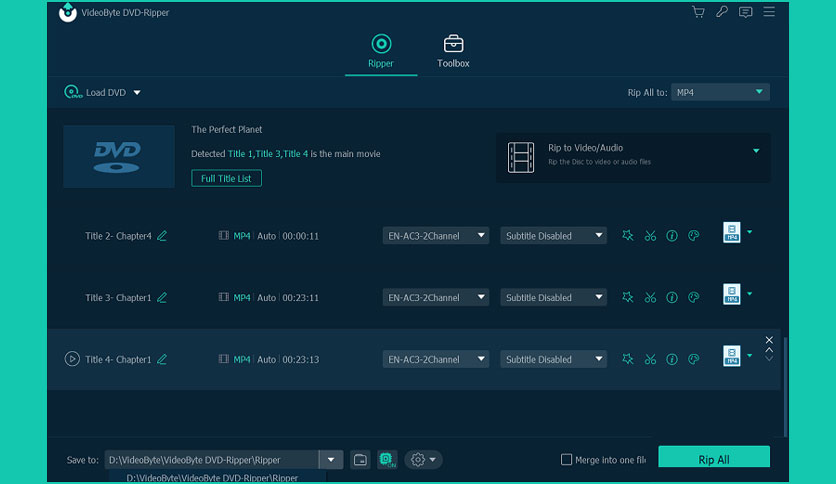Screen dimensions: 836x484
Task: Open the Rip All to MP4 dropdown
Action: 720,92
